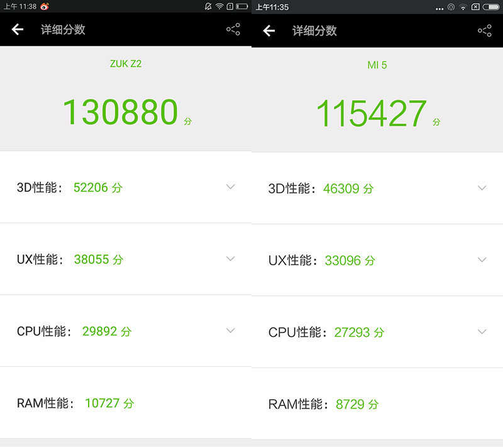Image resolution: width=503 pixels, height=448 pixels.
Task: Tap the clock showing 上午11:35
Action: coord(272,7)
